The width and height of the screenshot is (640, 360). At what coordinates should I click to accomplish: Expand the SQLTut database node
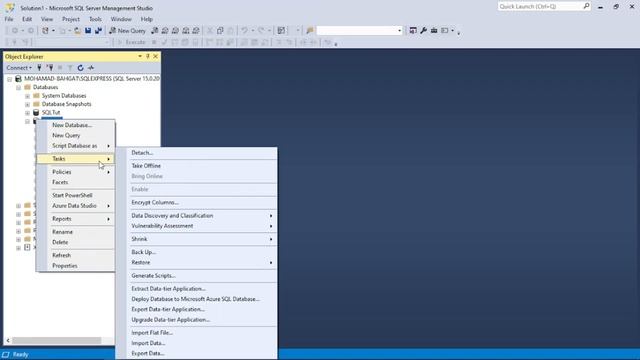27,113
